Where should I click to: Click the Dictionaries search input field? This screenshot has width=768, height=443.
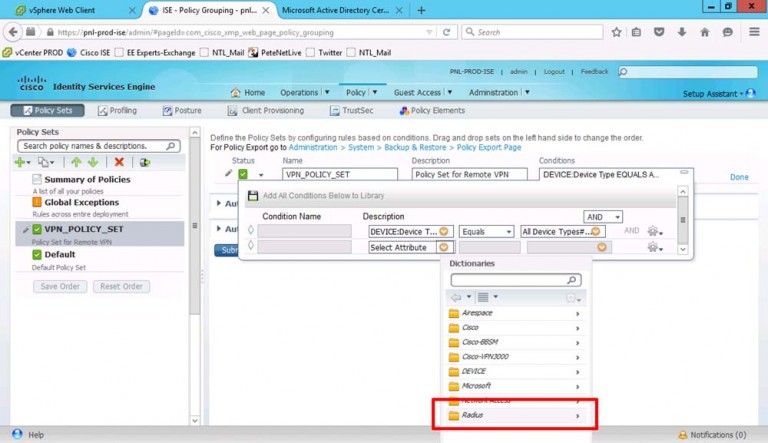coord(516,280)
